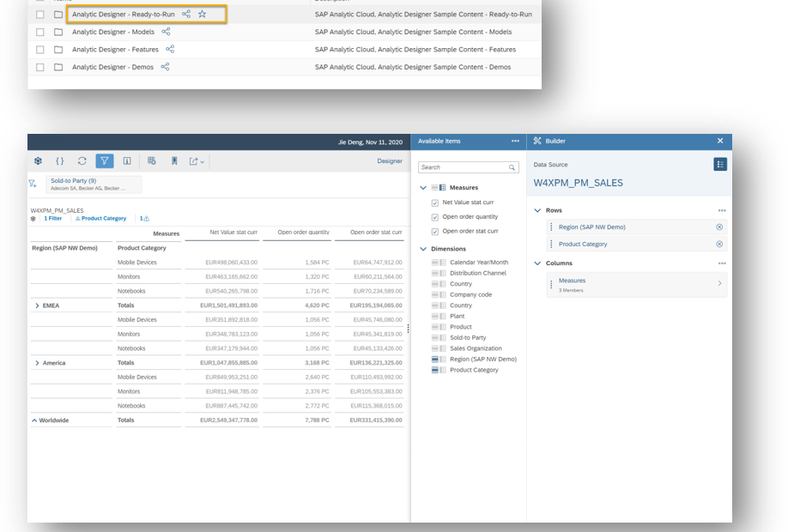Click the add-filter funnel icon beside Sold-to Party
This screenshot has height=532, width=788.
33,184
